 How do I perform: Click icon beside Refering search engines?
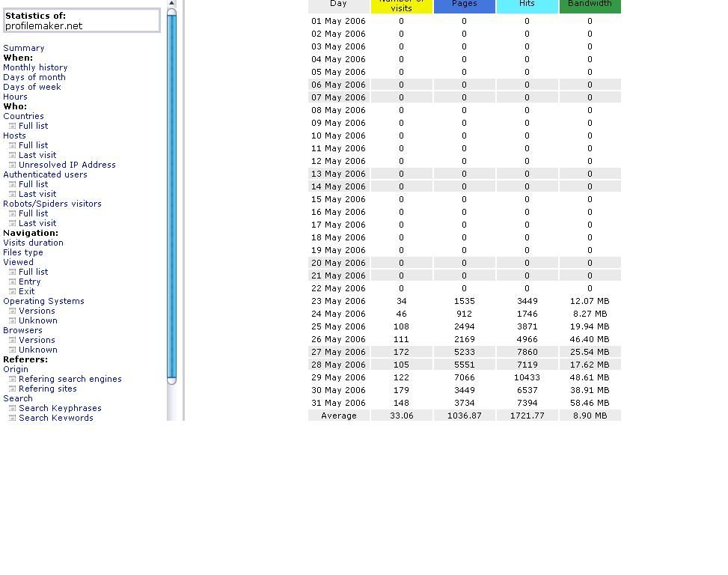click(x=13, y=380)
